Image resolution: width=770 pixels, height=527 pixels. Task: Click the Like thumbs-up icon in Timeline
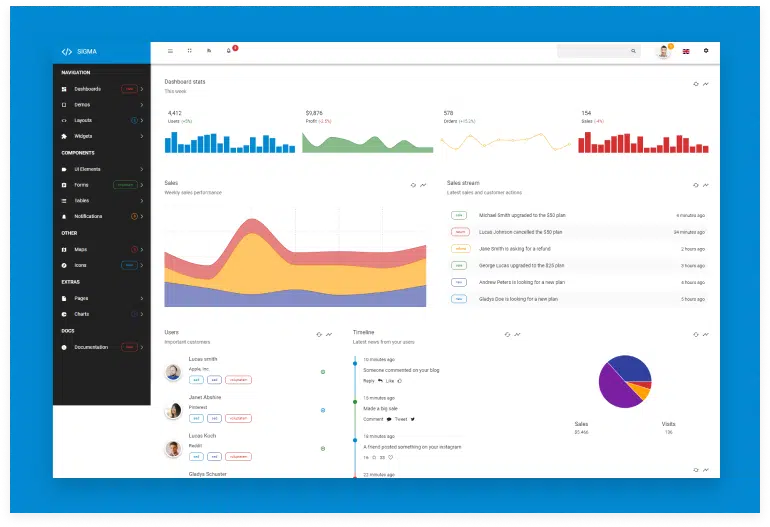(x=400, y=381)
